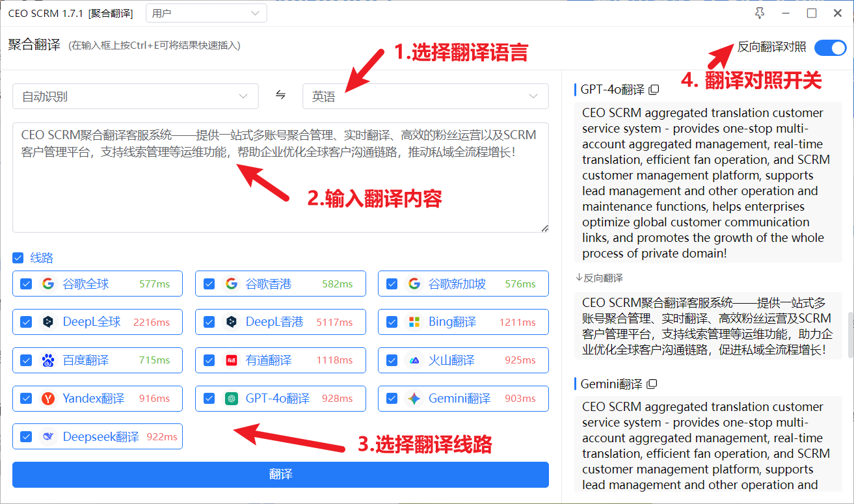Uncheck the 百度翻译 route checkbox

[26, 360]
